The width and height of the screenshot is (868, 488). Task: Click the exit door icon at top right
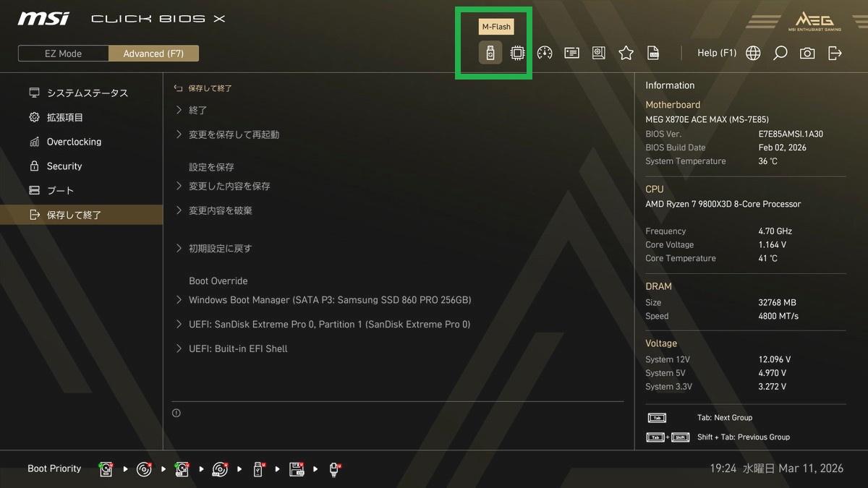[x=835, y=53]
